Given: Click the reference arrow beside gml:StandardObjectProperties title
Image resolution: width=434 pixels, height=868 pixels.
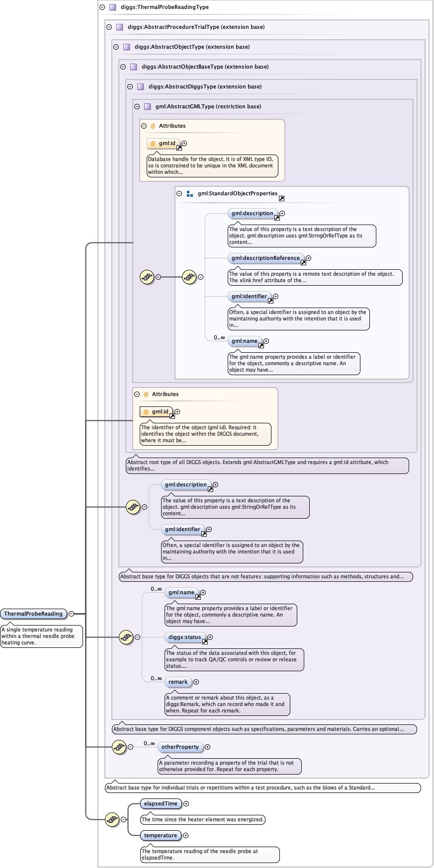Looking at the screenshot, I should click(x=281, y=198).
